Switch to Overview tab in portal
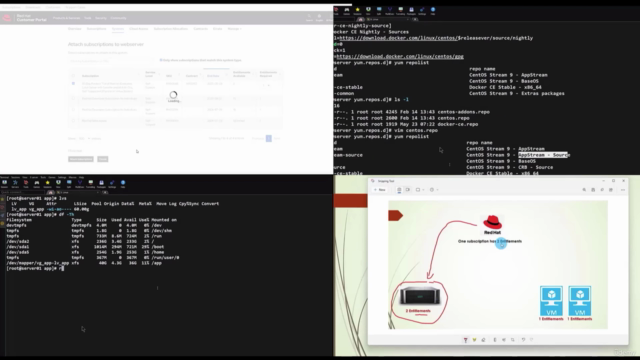This screenshot has width=640, height=360. click(74, 29)
